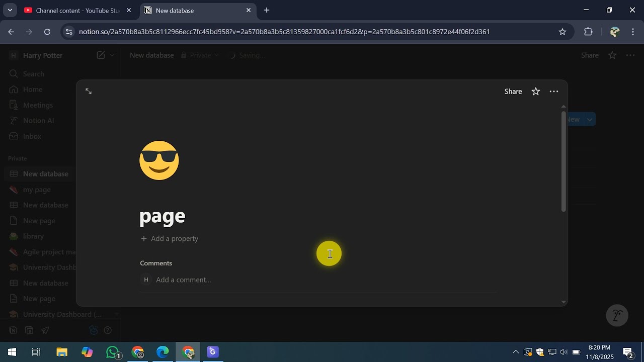Screen dimensions: 644x362
Task: Open the Chrome profile avatar
Action: pos(614,32)
